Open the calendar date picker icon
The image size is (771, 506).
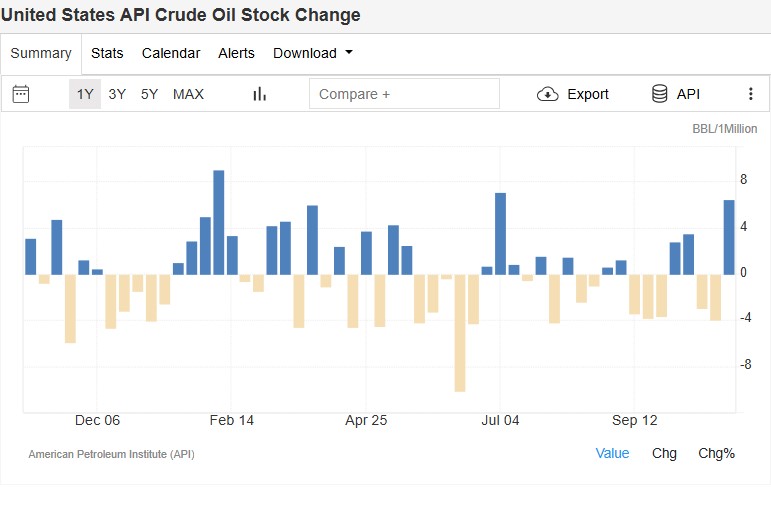coord(21,94)
